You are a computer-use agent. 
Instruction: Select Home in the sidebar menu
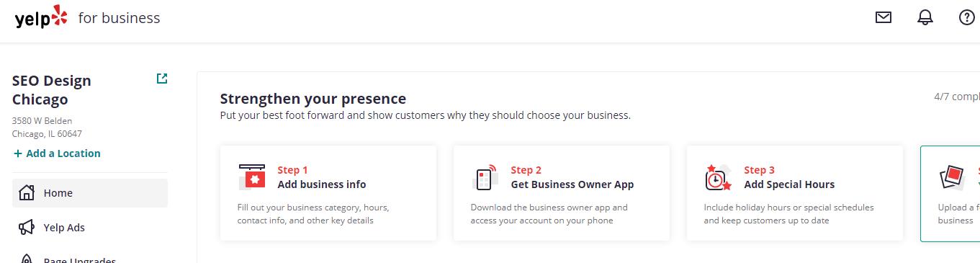click(x=90, y=193)
